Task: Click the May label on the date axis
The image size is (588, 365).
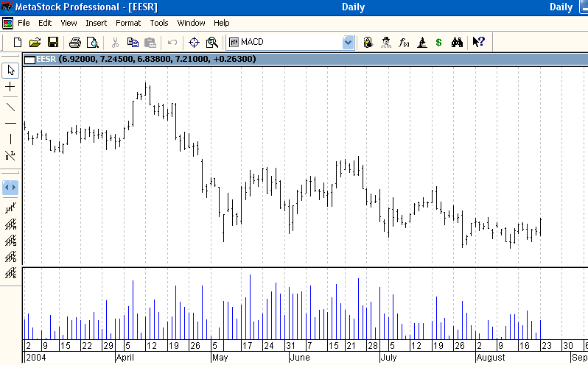Action: pyautogui.click(x=220, y=358)
